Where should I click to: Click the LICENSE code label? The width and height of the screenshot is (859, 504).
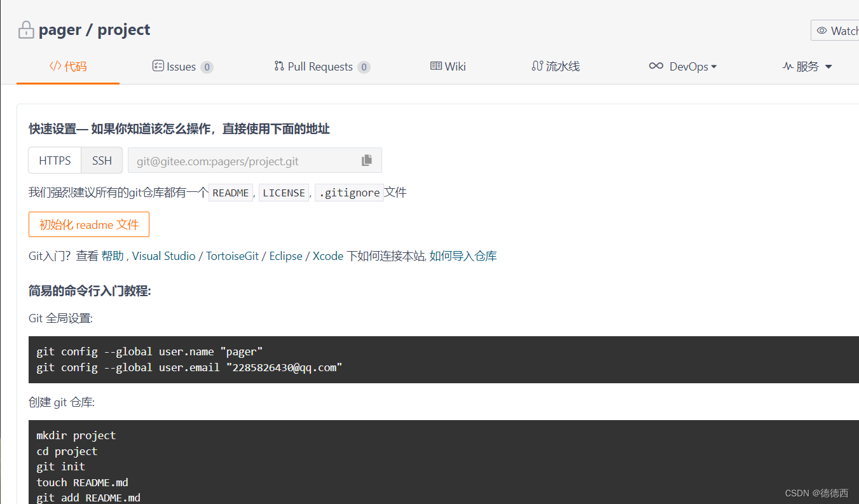(x=284, y=193)
